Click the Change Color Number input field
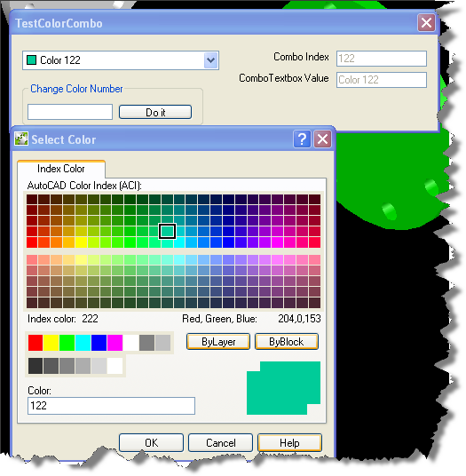Screen dimensions: 466x476 pos(70,112)
